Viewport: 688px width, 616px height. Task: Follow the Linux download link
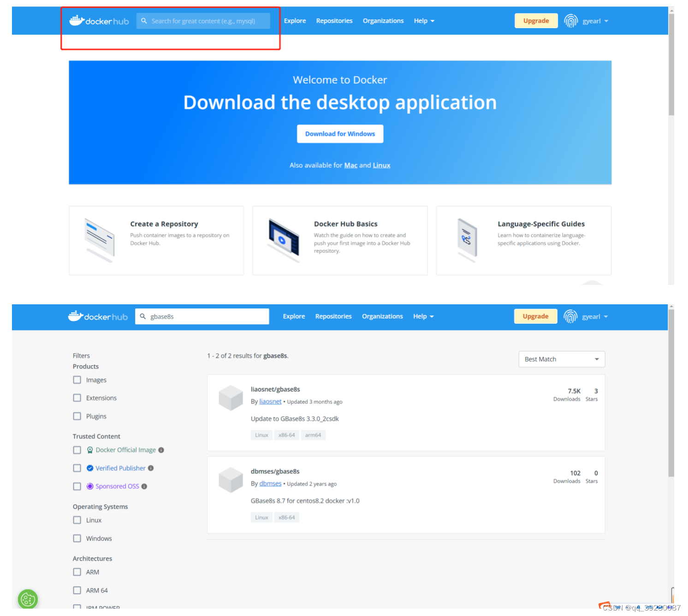(382, 165)
